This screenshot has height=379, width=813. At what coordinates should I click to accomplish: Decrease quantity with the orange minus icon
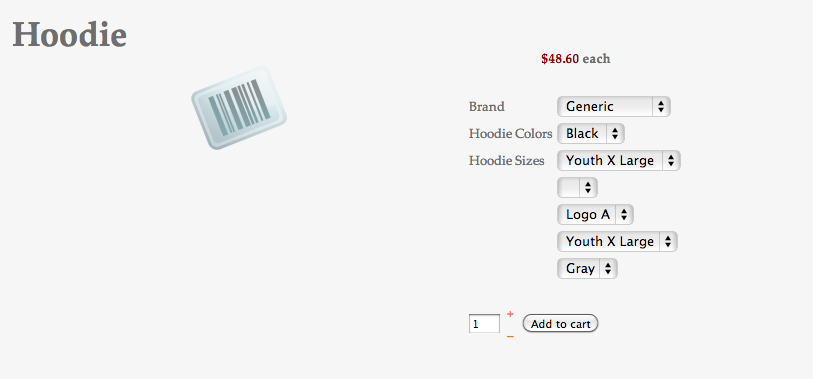(510, 336)
